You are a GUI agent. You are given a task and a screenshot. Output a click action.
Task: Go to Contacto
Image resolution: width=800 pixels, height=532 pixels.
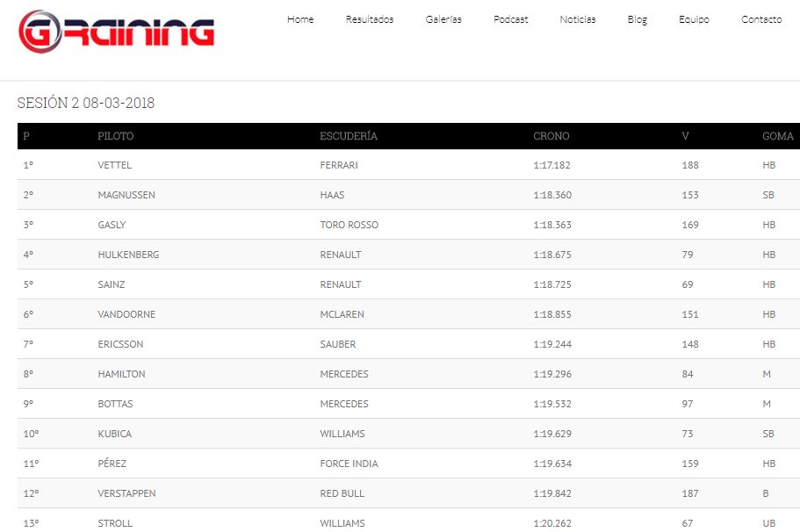click(761, 19)
